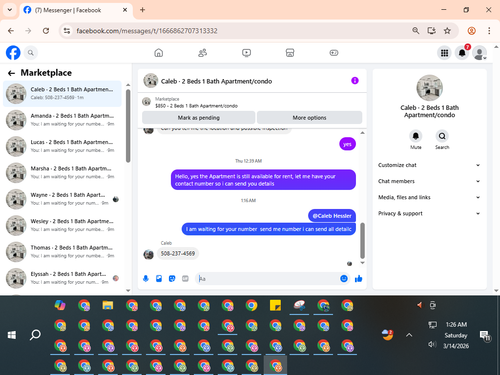Screen dimensions: 500x375
Task: Choose a sticker from the sticker icon
Action: coord(172,279)
